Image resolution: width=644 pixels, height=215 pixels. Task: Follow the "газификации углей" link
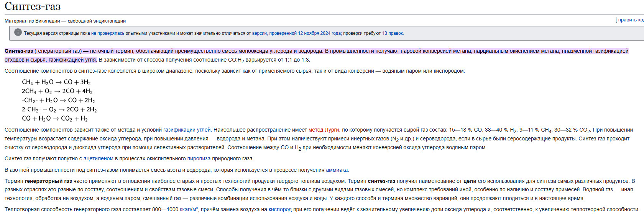click(x=187, y=130)
